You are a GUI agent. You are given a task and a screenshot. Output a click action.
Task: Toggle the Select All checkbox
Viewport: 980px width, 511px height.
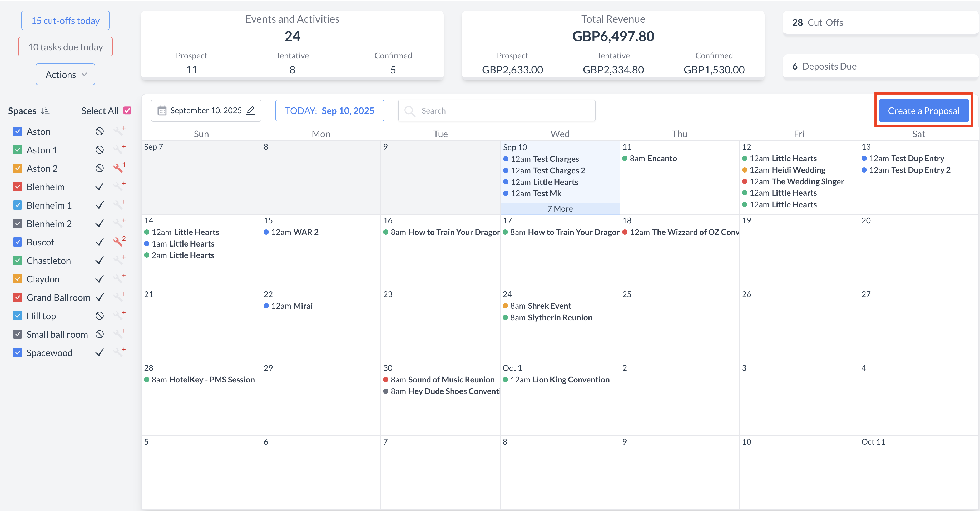point(128,110)
